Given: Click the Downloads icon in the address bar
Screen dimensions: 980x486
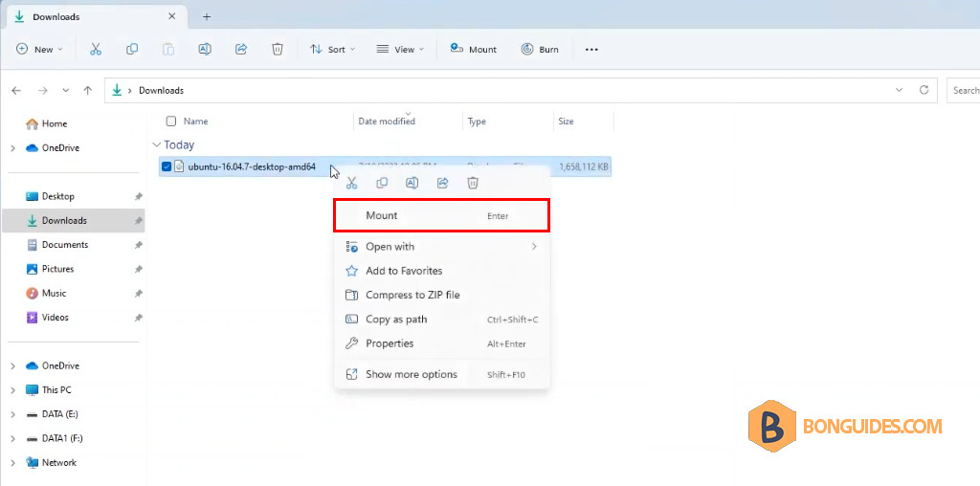Looking at the screenshot, I should point(116,91).
